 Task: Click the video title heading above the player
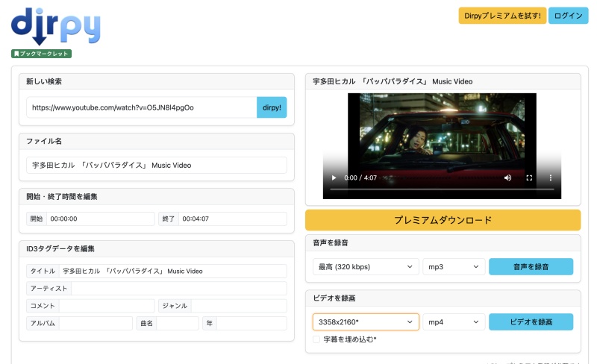coord(393,81)
